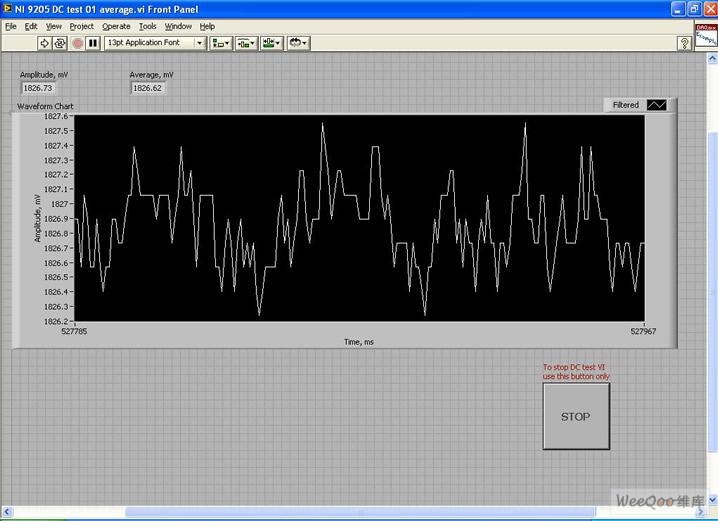This screenshot has height=521, width=718.
Task: Open the Tools menu
Action: (x=148, y=26)
